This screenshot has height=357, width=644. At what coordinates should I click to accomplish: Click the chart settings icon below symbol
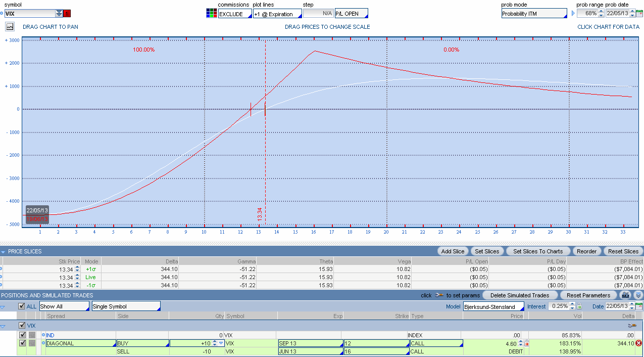[x=10, y=27]
